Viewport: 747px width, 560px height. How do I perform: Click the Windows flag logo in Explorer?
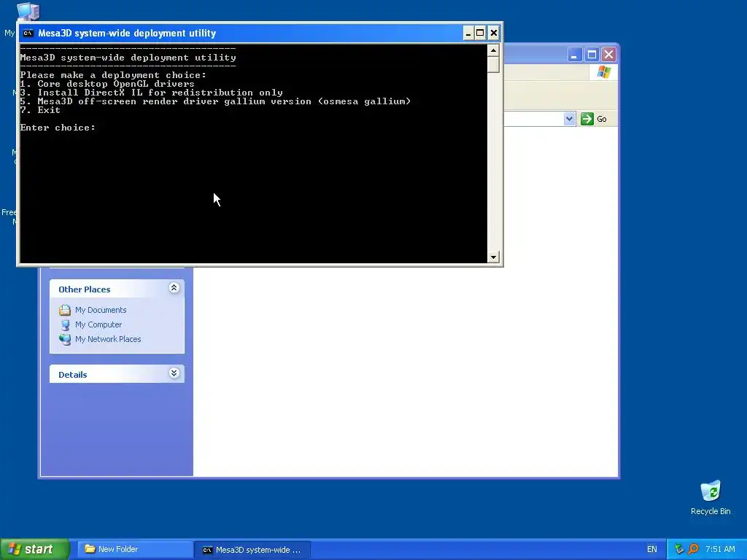[603, 72]
